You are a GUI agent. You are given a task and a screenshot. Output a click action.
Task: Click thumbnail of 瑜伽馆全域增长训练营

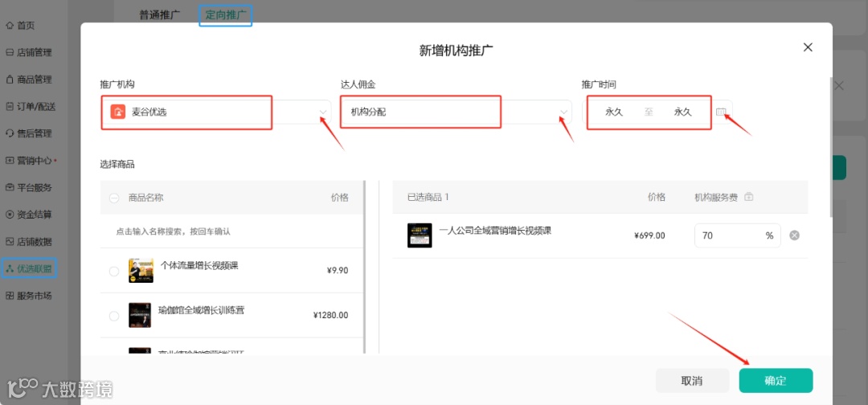tap(140, 315)
